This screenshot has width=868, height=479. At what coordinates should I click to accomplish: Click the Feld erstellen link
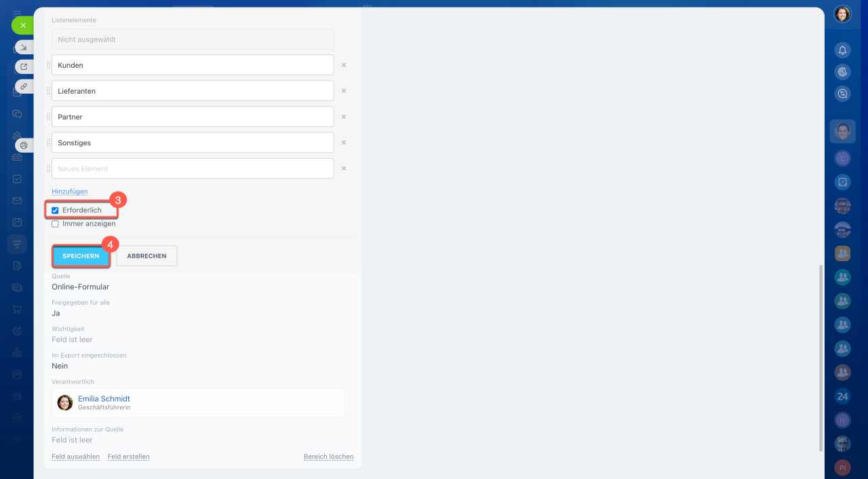[x=128, y=457]
